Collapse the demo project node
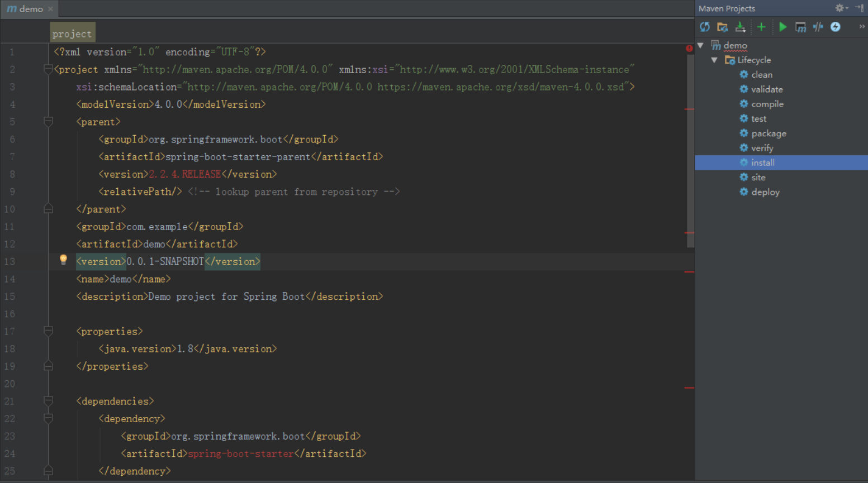 (x=700, y=45)
